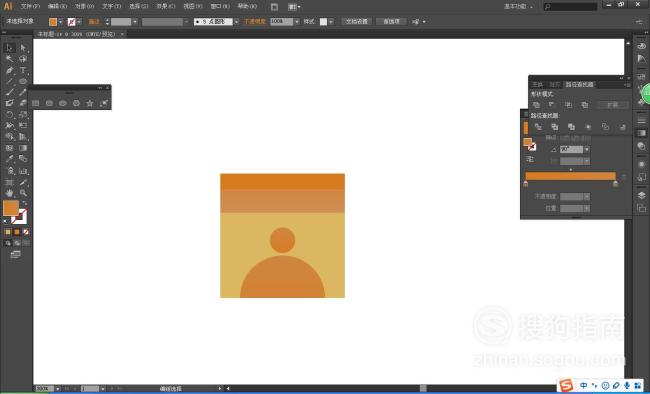Viewport: 650px width, 394px height.
Task: Choose Flare tool in floating shape panel
Action: pyautogui.click(x=104, y=103)
